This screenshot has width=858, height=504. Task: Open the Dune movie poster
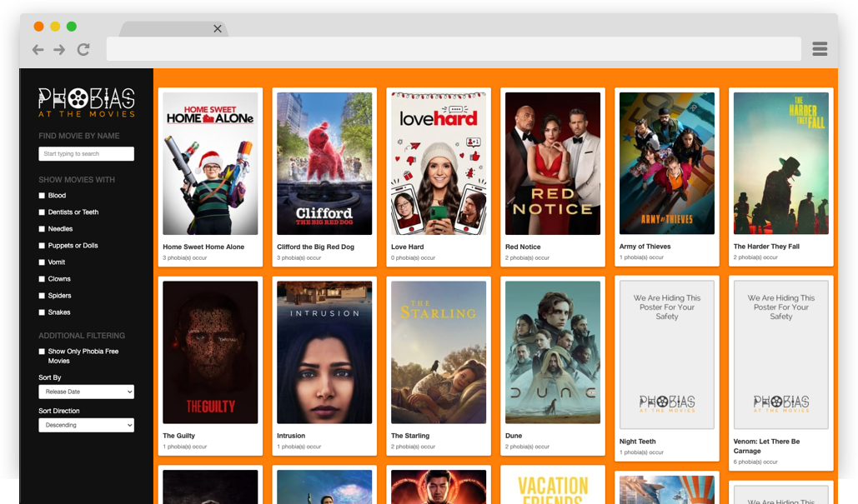pyautogui.click(x=553, y=352)
